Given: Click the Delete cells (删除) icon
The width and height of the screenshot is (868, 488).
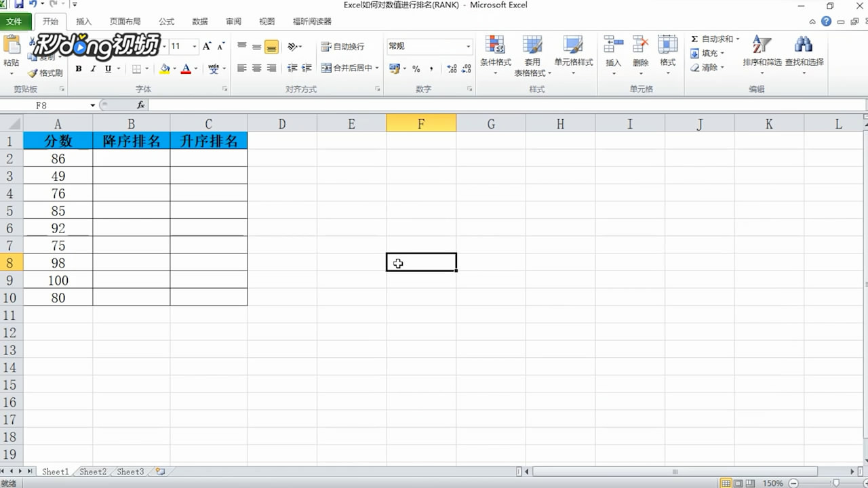Looking at the screenshot, I should (x=640, y=45).
